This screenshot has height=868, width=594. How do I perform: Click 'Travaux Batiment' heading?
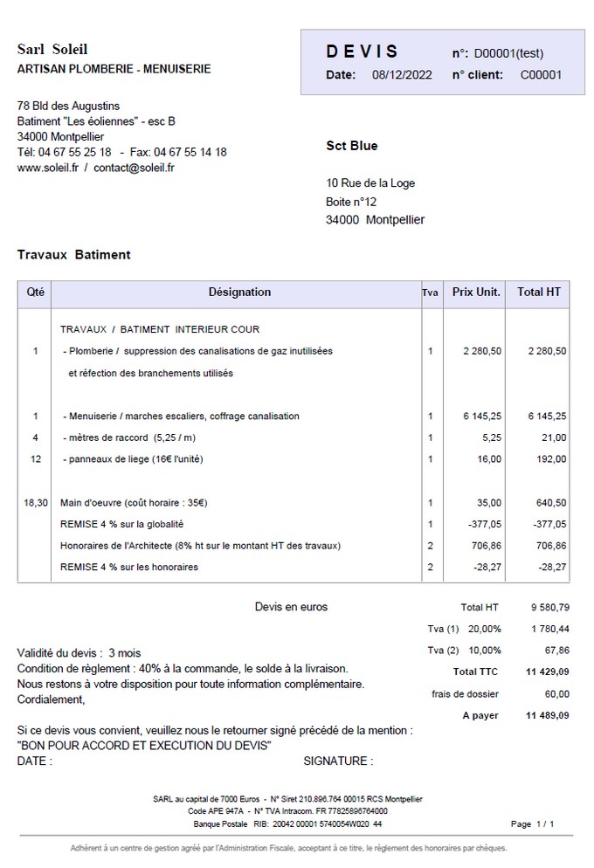pyautogui.click(x=73, y=255)
